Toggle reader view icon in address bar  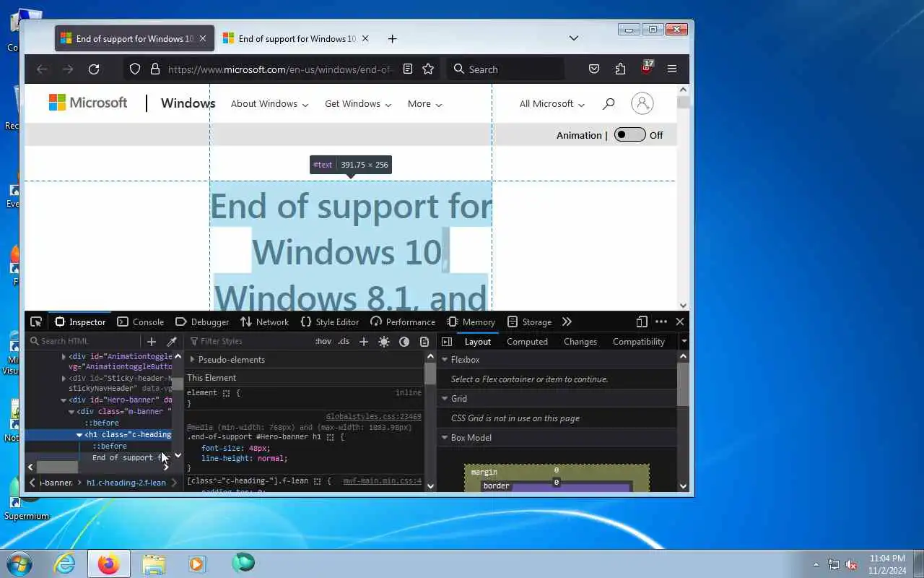tap(408, 69)
